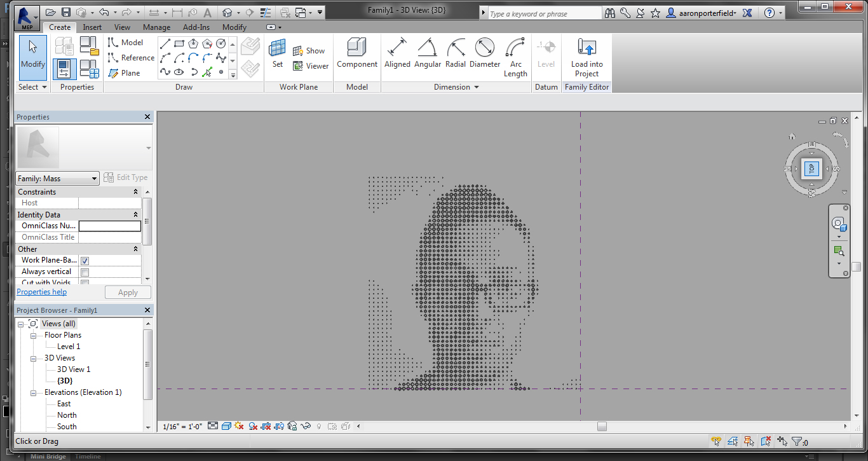Open Favorites star icon in InfoCenter
Image resolution: width=868 pixels, height=461 pixels.
(x=654, y=13)
